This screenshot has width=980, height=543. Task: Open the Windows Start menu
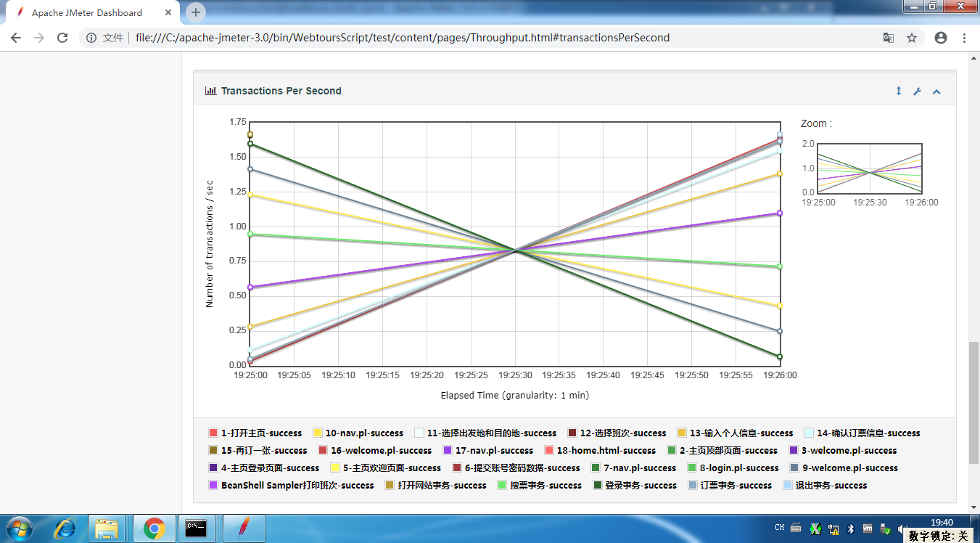click(20, 528)
